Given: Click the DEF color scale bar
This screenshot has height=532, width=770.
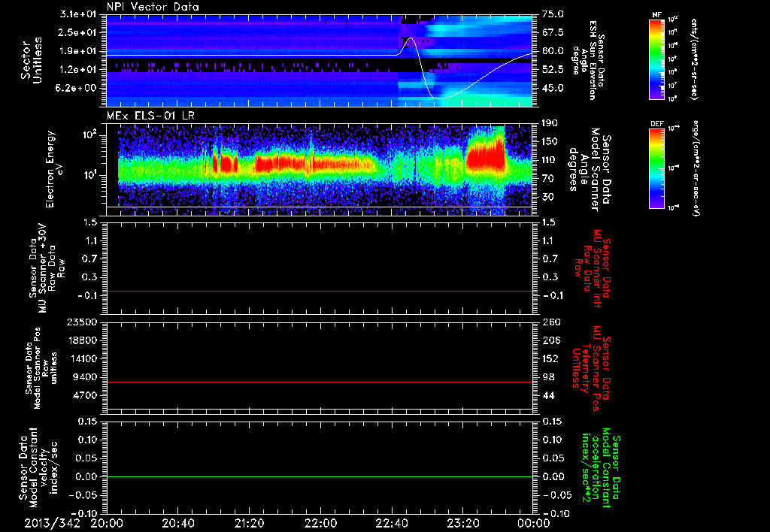Looking at the screenshot, I should click(x=657, y=168).
